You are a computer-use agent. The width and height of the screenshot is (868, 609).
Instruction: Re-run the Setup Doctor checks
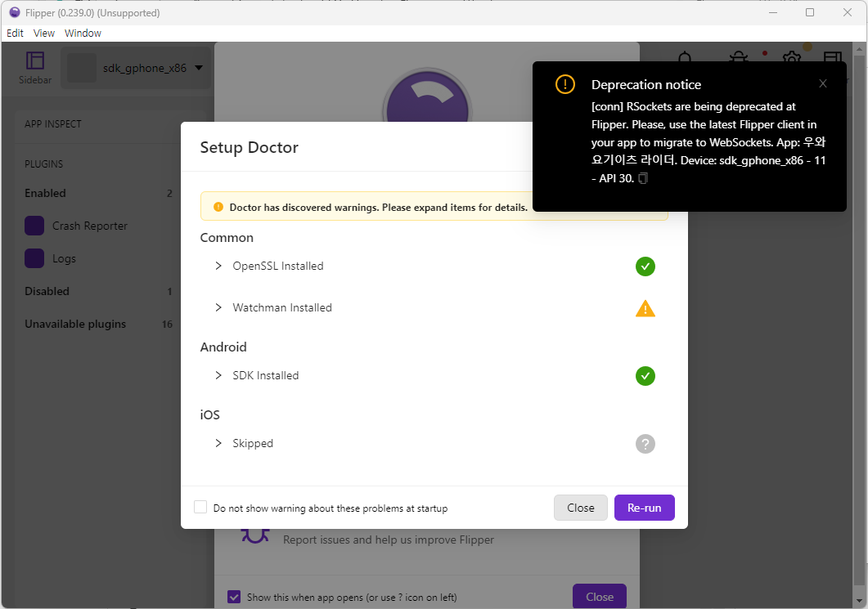pyautogui.click(x=645, y=508)
